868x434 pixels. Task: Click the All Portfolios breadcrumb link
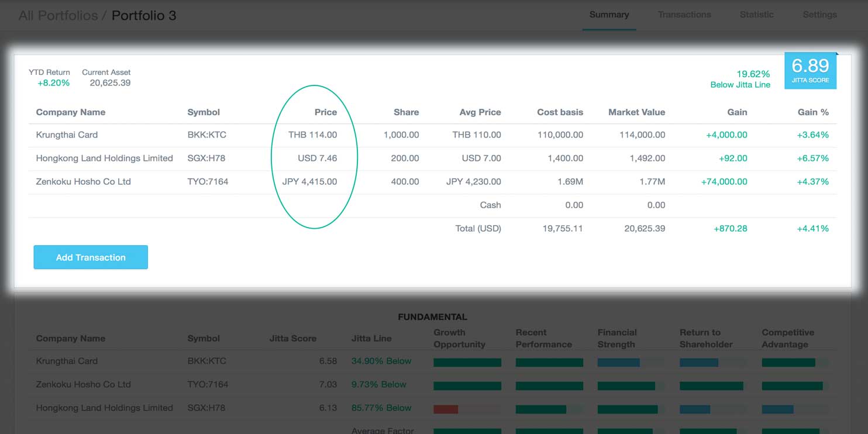(x=58, y=16)
